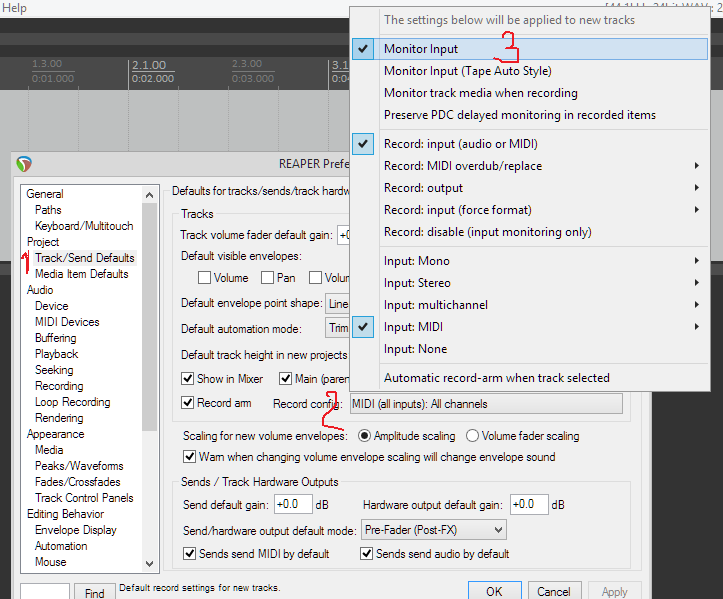Open Default automation mode dropdown

point(338,328)
